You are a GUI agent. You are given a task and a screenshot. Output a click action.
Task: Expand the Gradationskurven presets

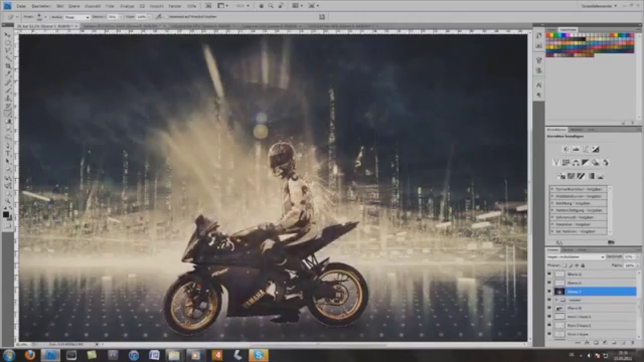[x=552, y=196]
